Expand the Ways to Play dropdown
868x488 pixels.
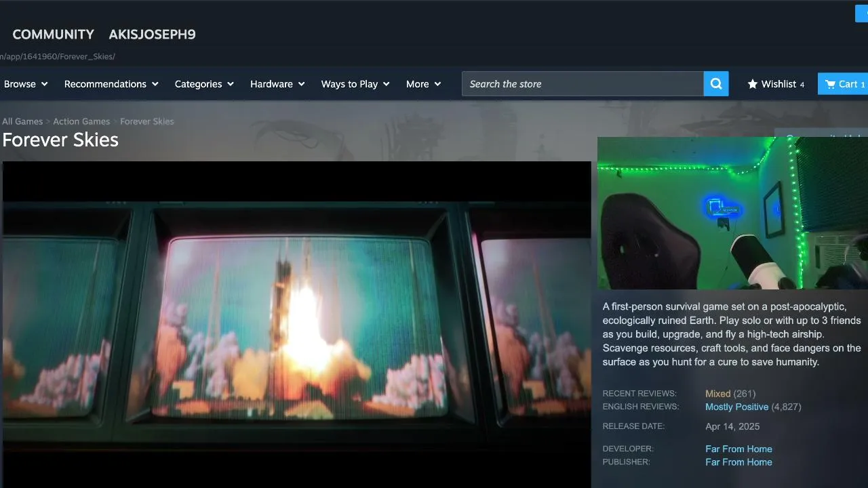pyautogui.click(x=355, y=84)
